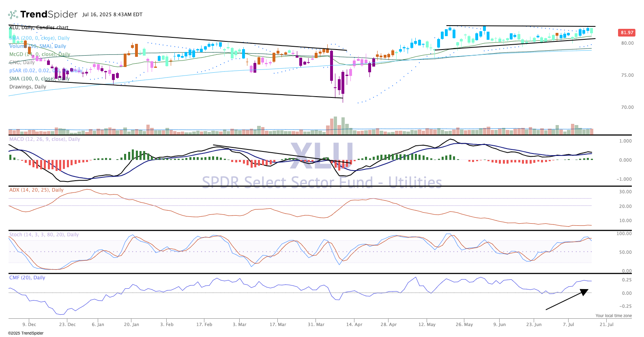
Task: Click the McGD (14, 0, close) legend label
Action: [x=40, y=54]
